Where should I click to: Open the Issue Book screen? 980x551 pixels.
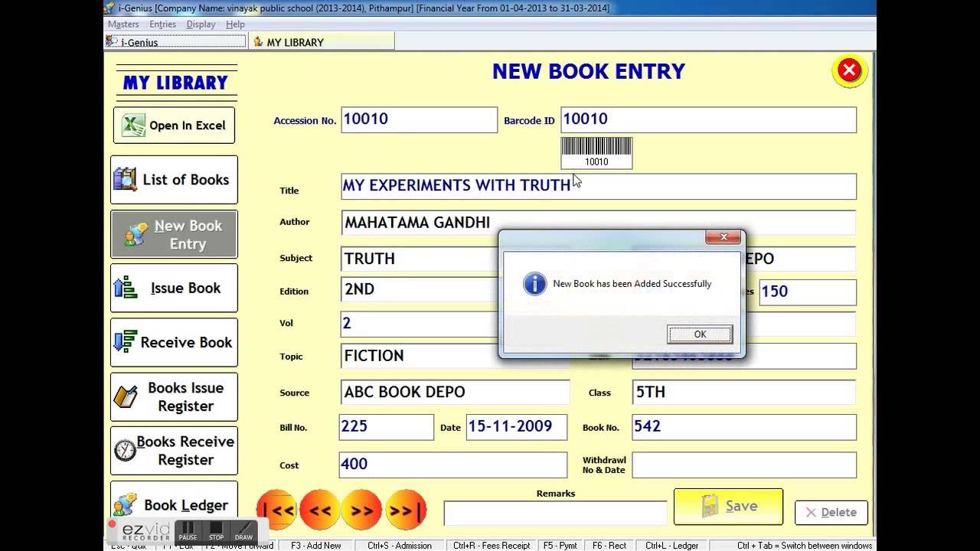tap(174, 289)
